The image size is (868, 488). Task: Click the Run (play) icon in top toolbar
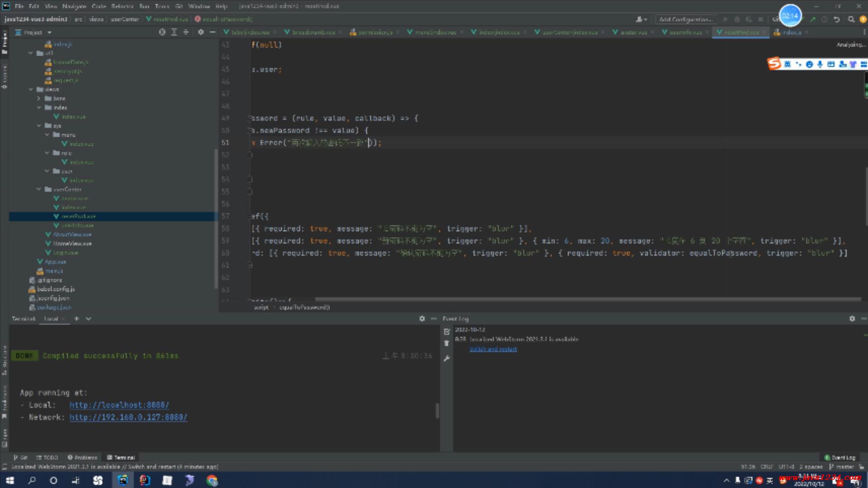tap(725, 19)
